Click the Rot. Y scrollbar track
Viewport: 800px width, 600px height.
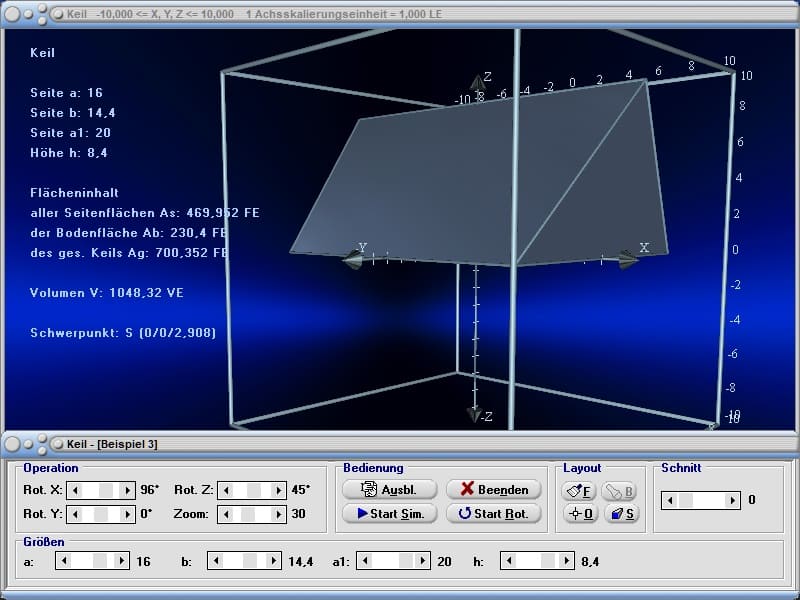[x=101, y=514]
